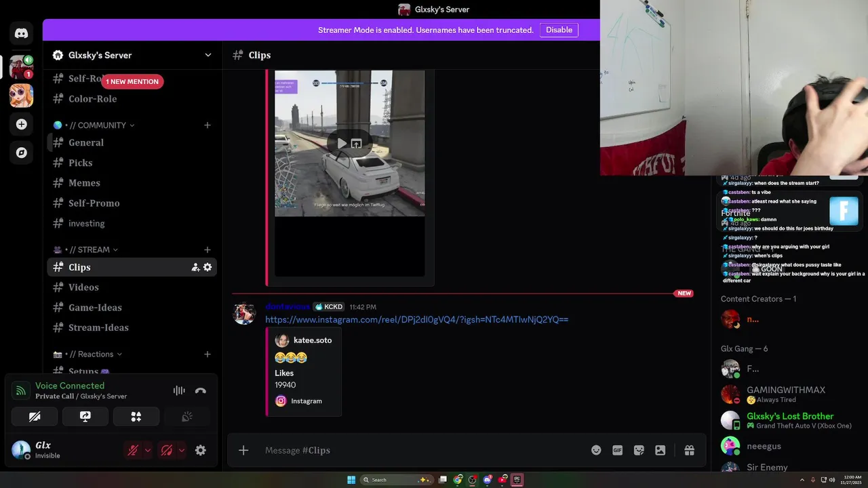The height and width of the screenshot is (488, 868).
Task: Open Discord direct messages home icon
Action: click(x=21, y=33)
